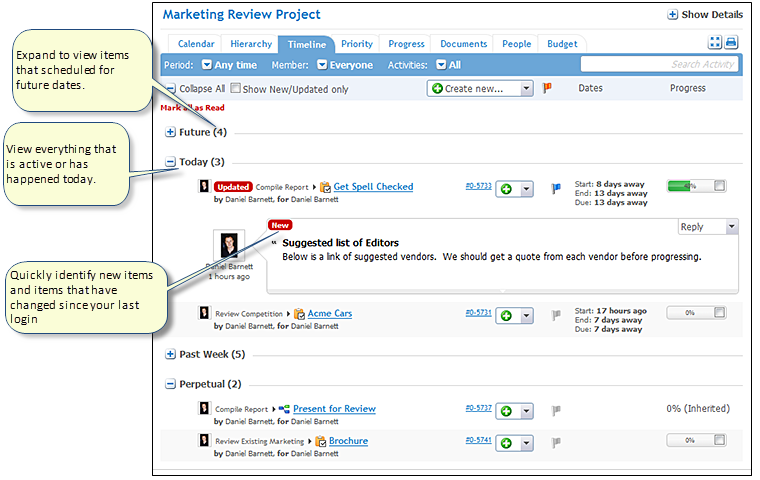Click the grey flag on Acme Cars row
The height and width of the screenshot is (480, 760).
click(x=556, y=314)
